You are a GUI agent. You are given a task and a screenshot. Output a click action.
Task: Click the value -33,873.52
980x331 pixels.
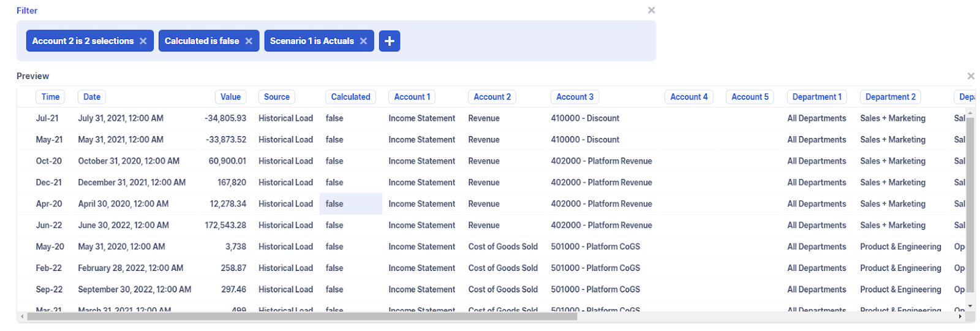pos(226,140)
